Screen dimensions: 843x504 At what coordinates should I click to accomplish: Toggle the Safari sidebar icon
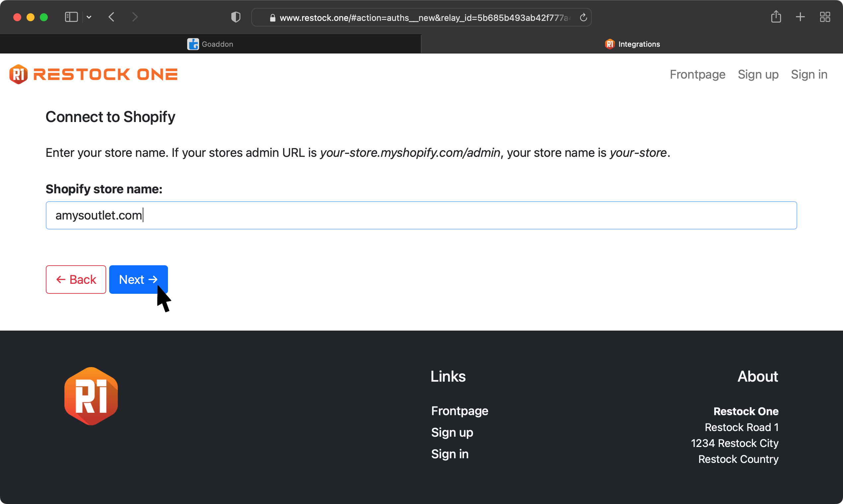tap(71, 17)
